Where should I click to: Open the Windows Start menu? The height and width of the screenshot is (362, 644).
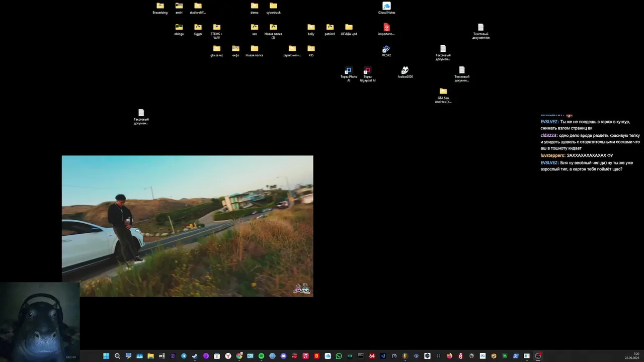(106, 356)
